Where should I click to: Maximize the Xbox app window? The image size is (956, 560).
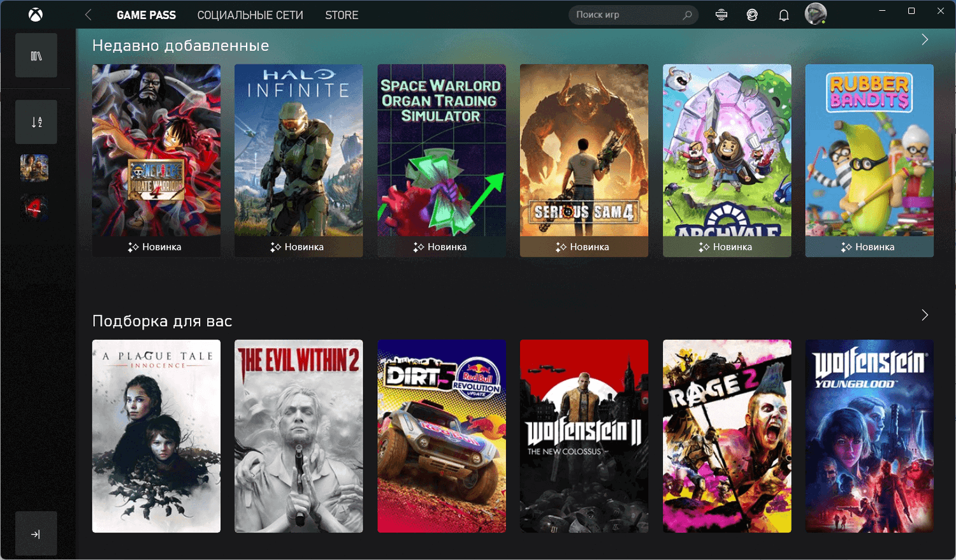coord(911,11)
